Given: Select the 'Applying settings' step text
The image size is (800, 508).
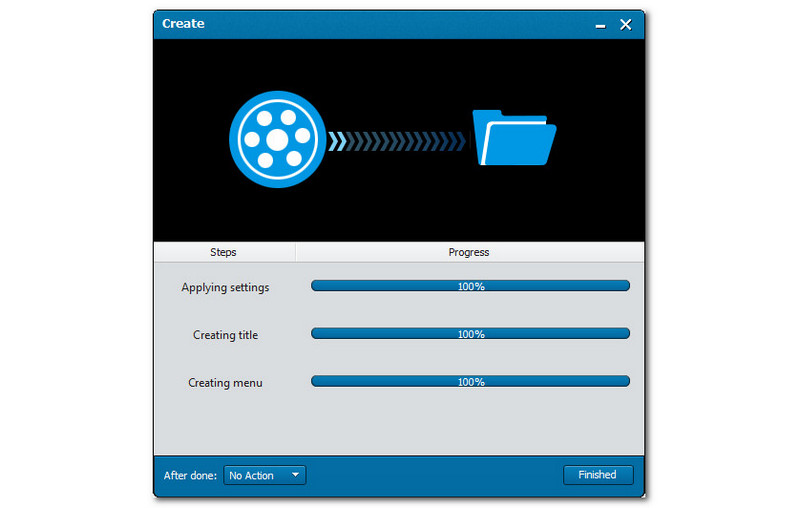Looking at the screenshot, I should tap(225, 288).
